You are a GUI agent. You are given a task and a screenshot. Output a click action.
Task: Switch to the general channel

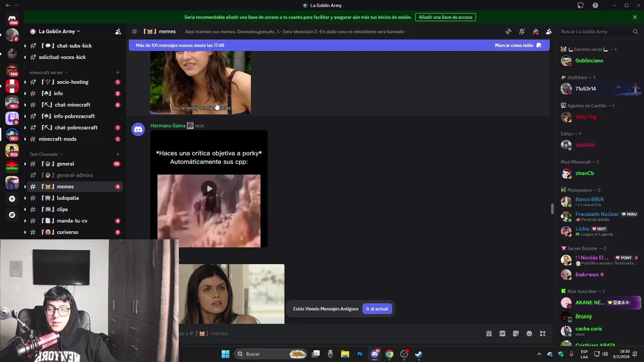(x=74, y=164)
